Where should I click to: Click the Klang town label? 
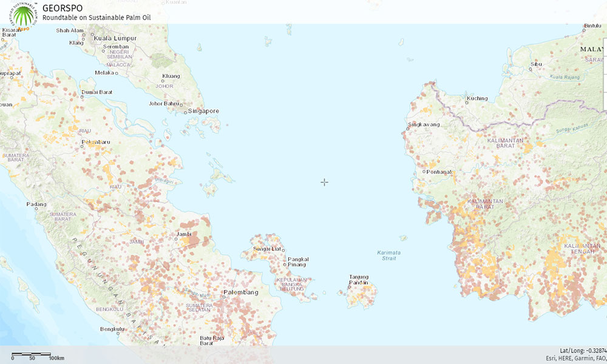pyautogui.click(x=76, y=43)
